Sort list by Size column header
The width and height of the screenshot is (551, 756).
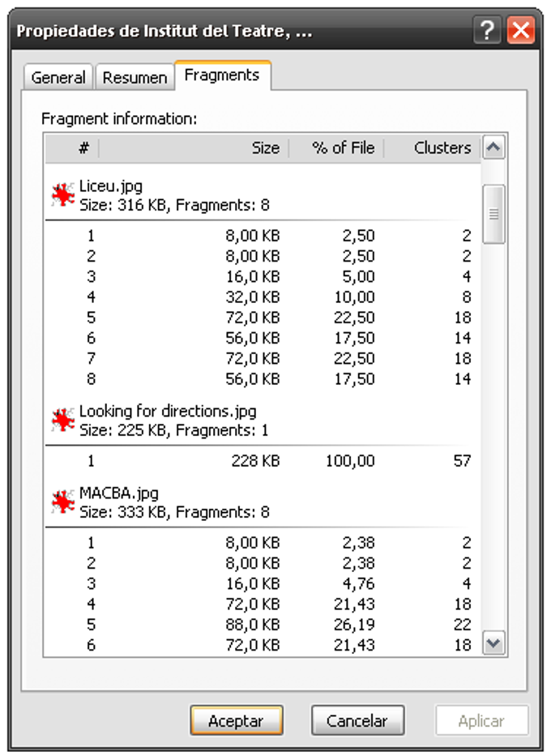[194, 148]
